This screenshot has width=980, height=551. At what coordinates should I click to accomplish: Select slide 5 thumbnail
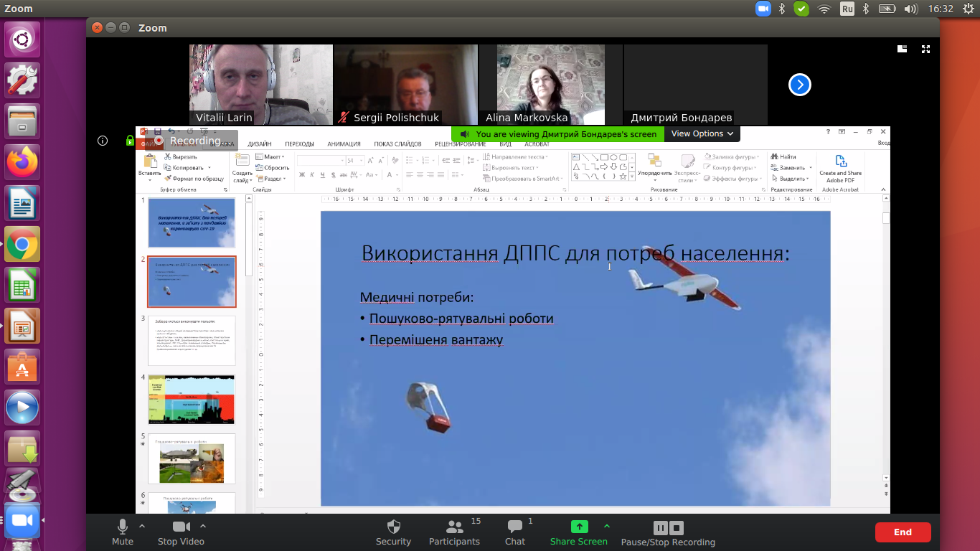point(192,459)
